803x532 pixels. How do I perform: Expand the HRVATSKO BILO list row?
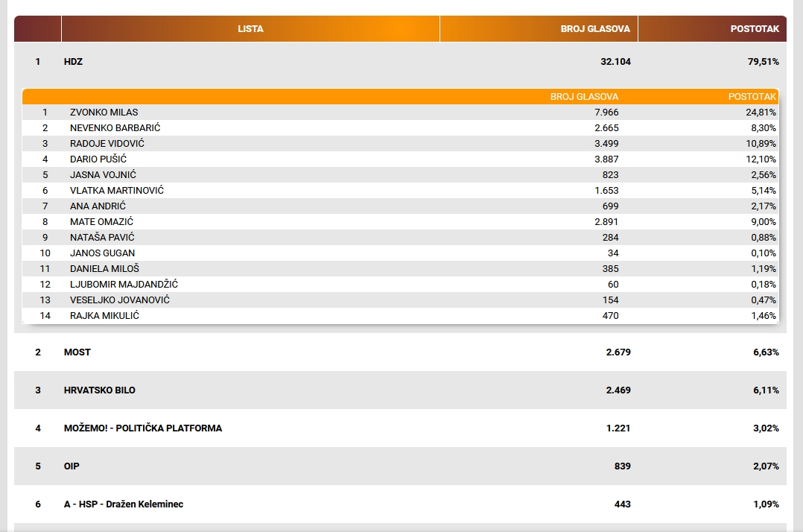coord(400,390)
